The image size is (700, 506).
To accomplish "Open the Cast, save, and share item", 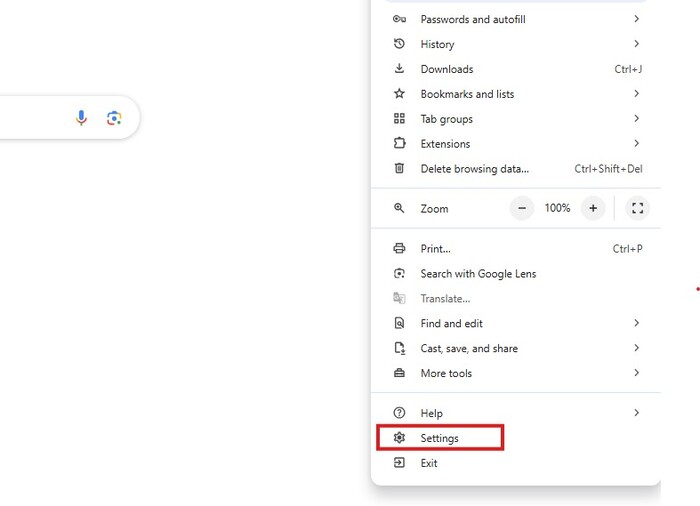I will 516,348.
